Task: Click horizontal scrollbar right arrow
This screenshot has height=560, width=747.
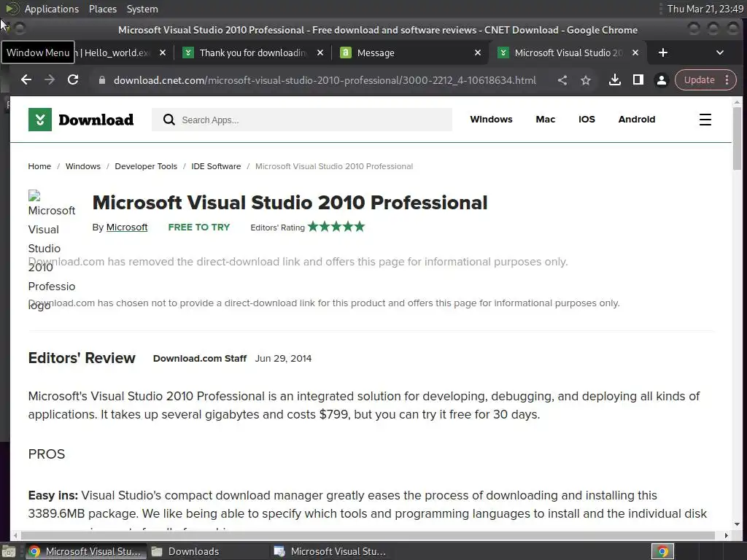Action: pyautogui.click(x=726, y=536)
